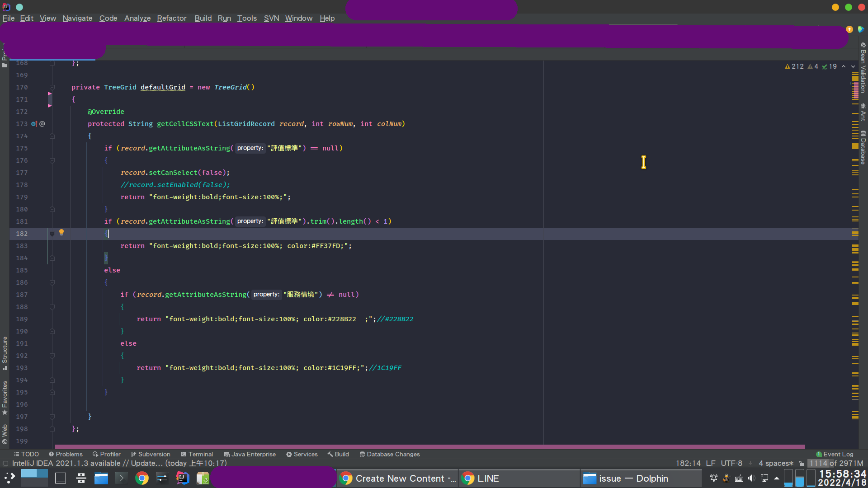Viewport: 868px width, 488px height.
Task: Open the Subversion tool window
Action: click(x=151, y=454)
